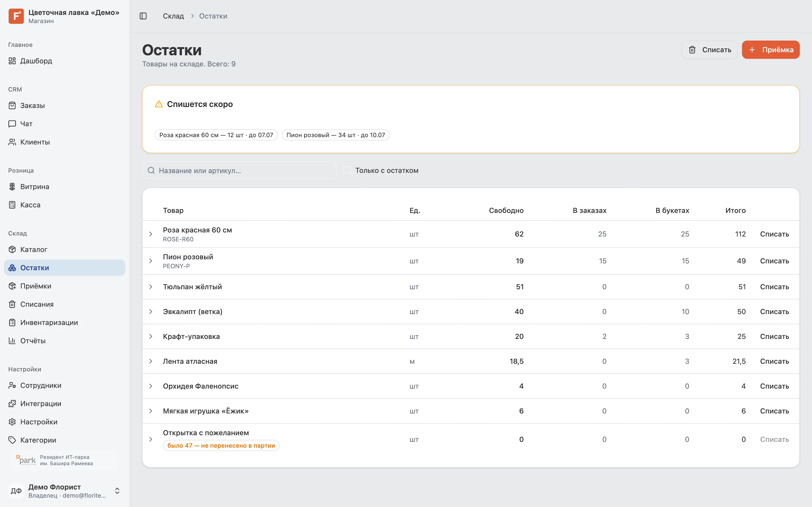Screen dimensions: 812x507
Task: Open Инвентаризации sidebar item
Action: coord(64,322)
